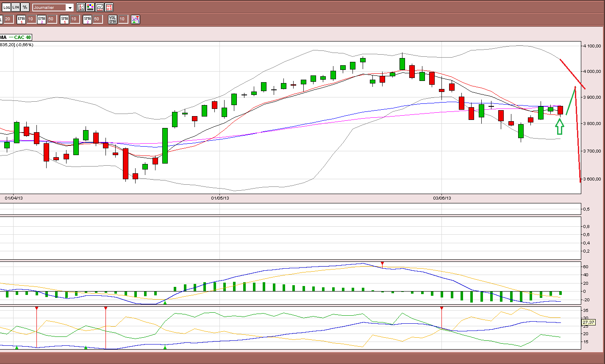Toggle the EMA 1 indicator

click(x=21, y=19)
